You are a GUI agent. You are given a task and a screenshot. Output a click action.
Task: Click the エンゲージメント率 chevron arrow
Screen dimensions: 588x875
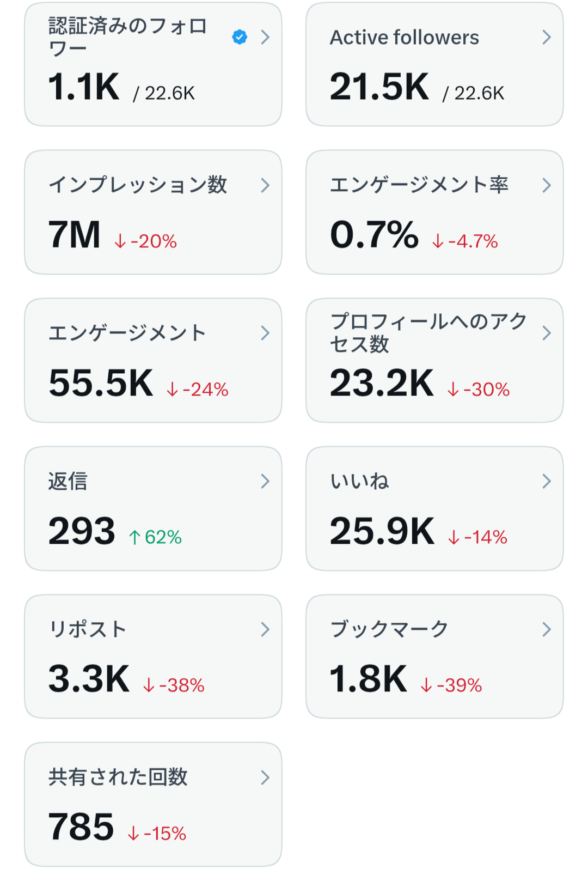click(x=547, y=185)
